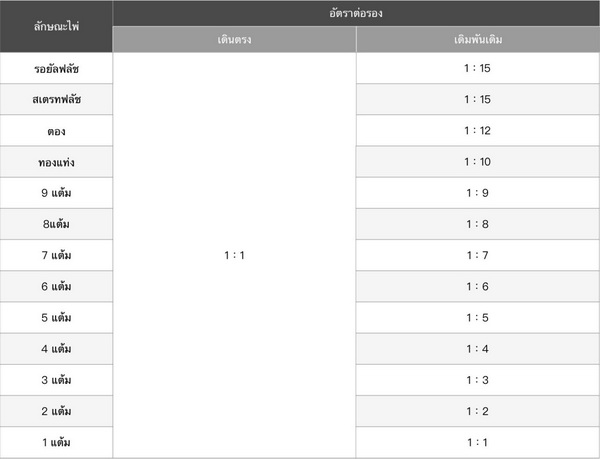Select the 5 แต้ม row label
Screen dimensions: 600x459
point(56,318)
